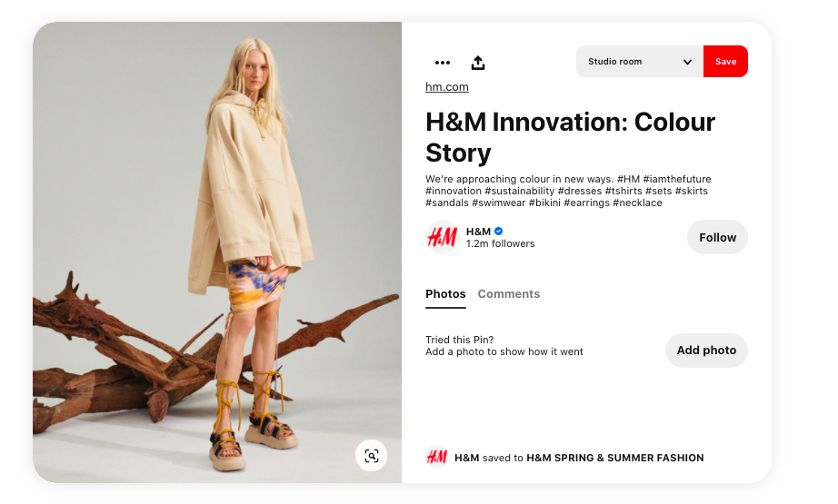Open the three-dot more options menu

443,63
